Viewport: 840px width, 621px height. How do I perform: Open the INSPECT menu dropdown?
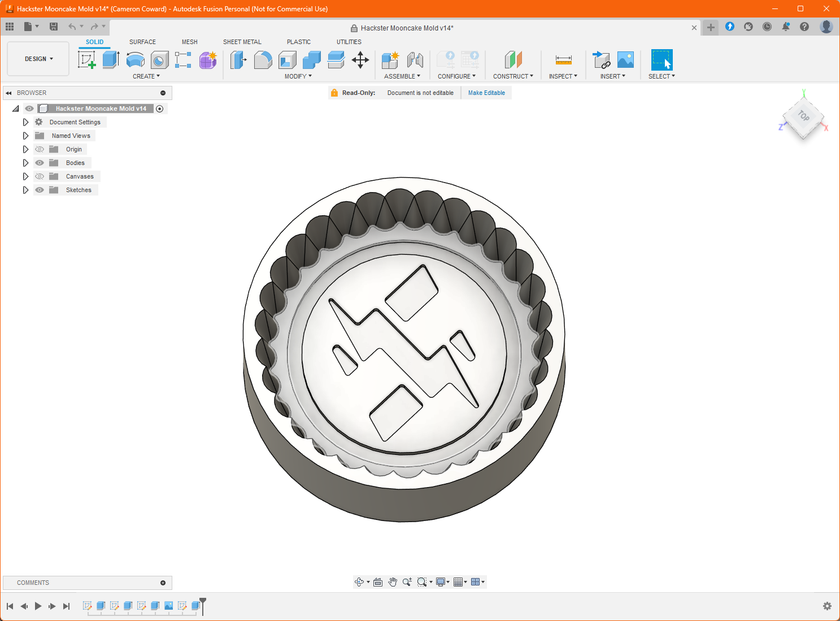coord(563,76)
